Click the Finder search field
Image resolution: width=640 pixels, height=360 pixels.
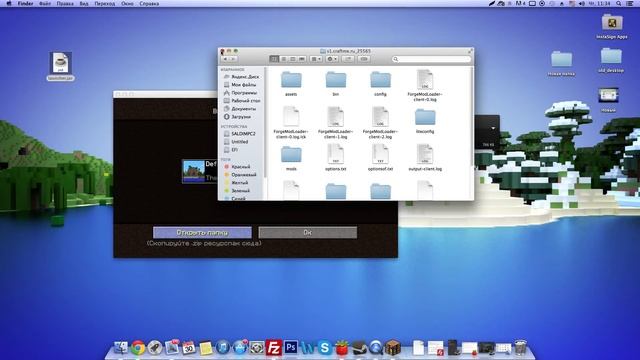431,59
